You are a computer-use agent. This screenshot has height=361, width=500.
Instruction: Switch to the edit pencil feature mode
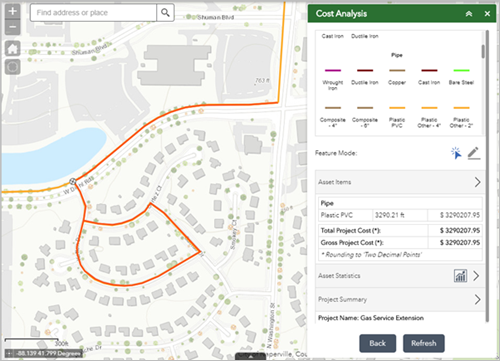(474, 153)
